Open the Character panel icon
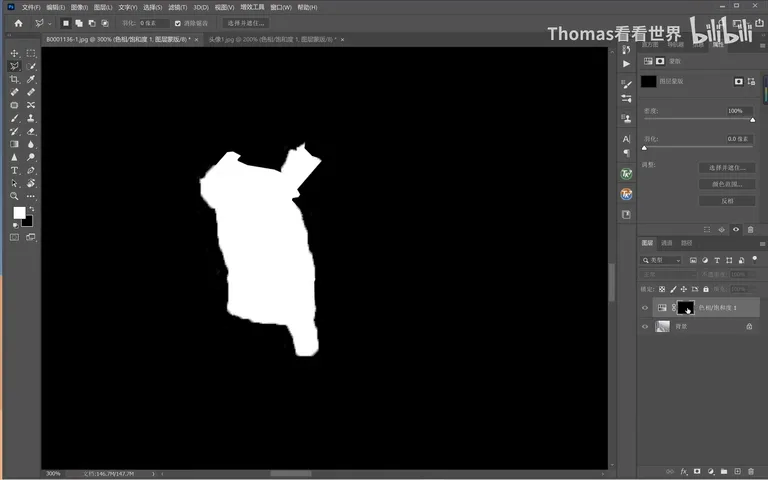Viewport: 768px width, 480px height. pos(626,139)
